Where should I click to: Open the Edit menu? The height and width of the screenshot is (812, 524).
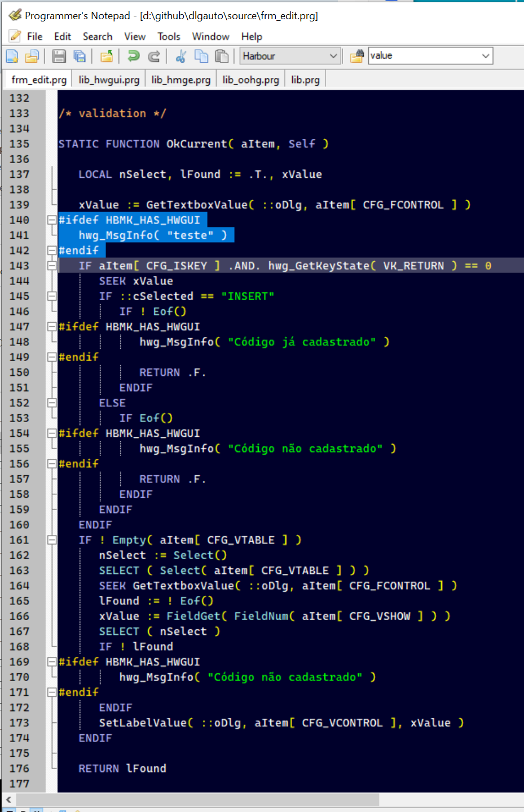tap(63, 36)
